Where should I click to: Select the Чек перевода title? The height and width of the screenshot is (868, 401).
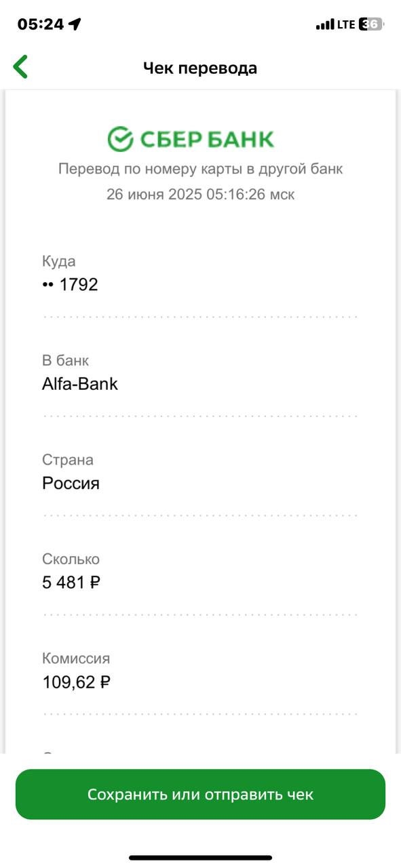coord(200,68)
